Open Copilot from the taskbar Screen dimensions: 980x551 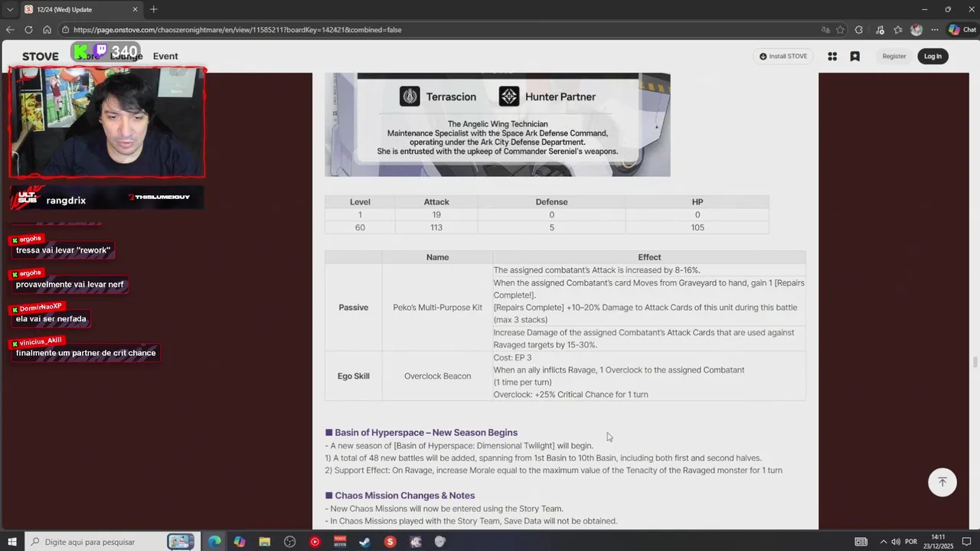pos(240,542)
